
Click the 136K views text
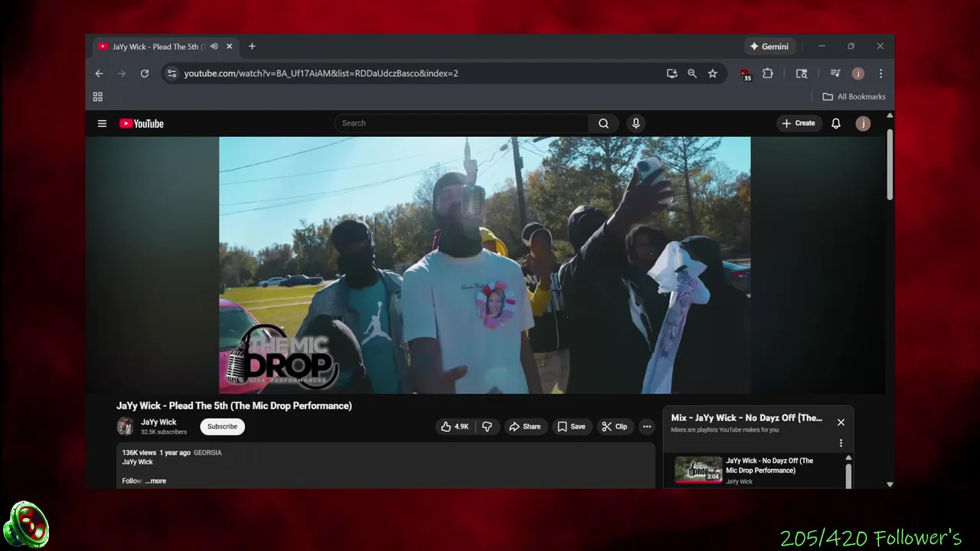[139, 452]
